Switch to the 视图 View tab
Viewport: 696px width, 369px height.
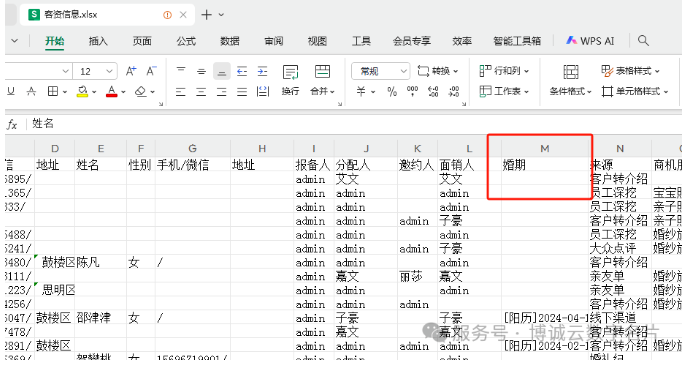(317, 41)
